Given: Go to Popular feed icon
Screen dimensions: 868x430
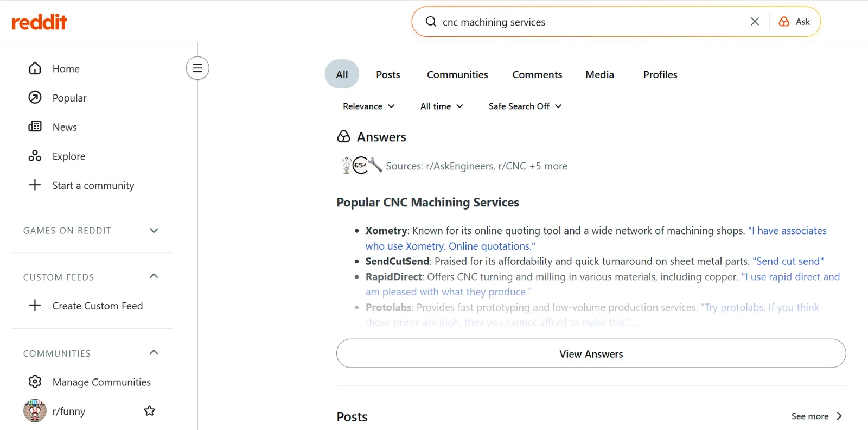Looking at the screenshot, I should click(x=35, y=98).
